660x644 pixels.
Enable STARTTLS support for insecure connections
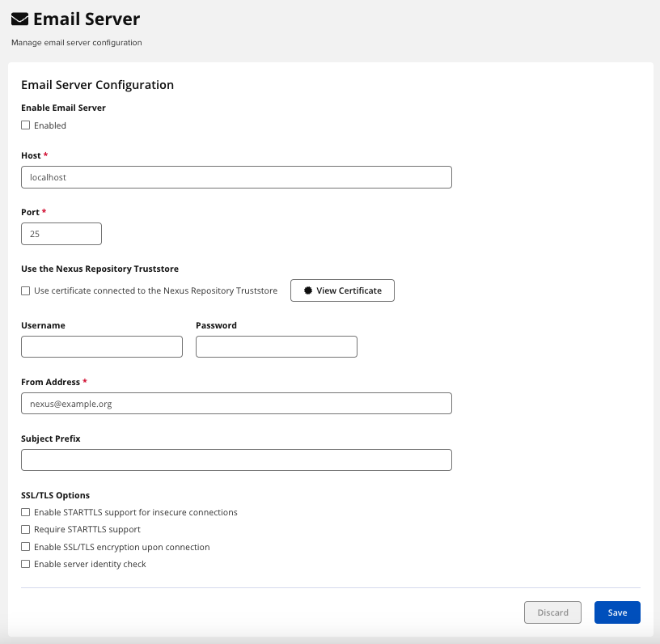[x=26, y=512]
